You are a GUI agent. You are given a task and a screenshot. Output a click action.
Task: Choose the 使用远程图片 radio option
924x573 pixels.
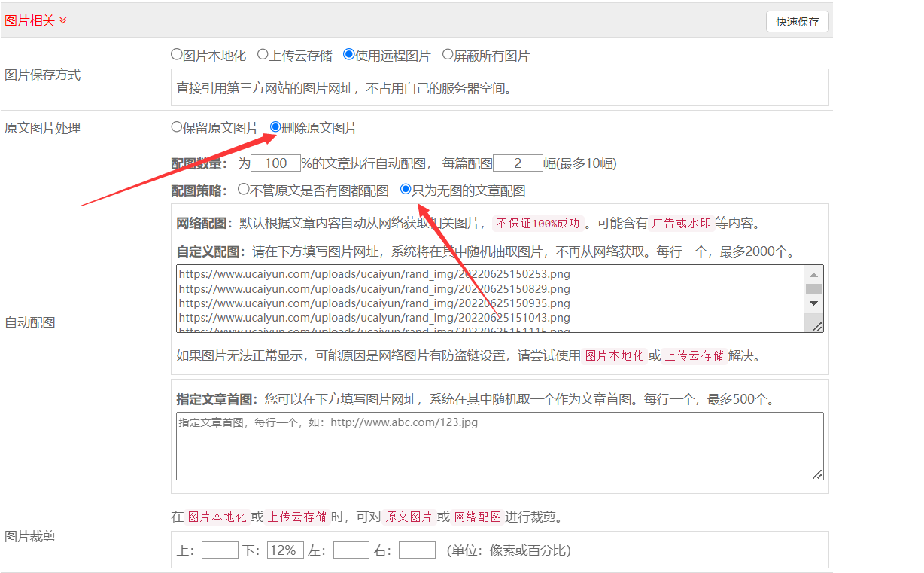pos(348,55)
